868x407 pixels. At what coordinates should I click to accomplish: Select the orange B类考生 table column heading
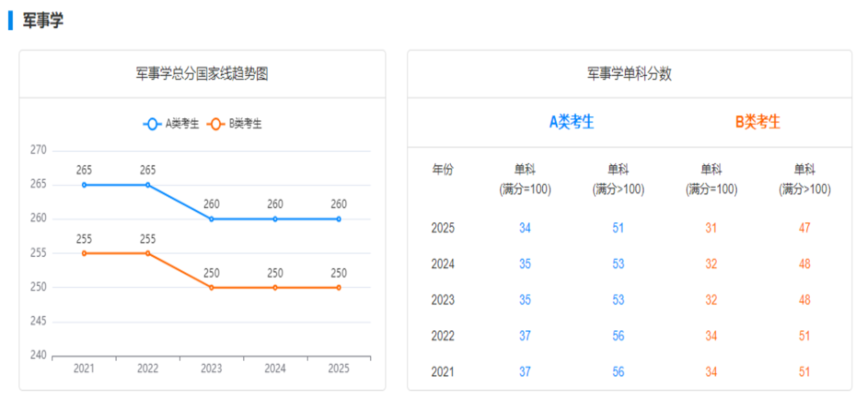point(757,122)
